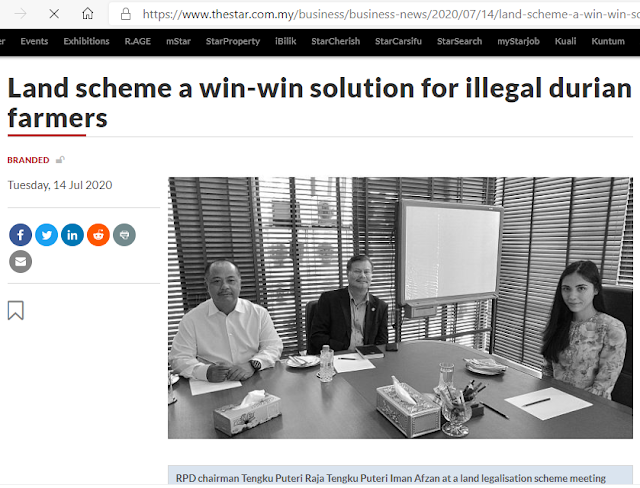Viewport: 640px width, 488px height.
Task: Open the Events nav item
Action: [34, 41]
